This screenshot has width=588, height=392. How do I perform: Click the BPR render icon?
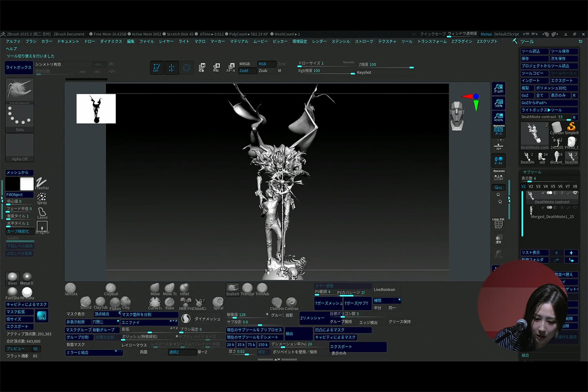click(42, 316)
